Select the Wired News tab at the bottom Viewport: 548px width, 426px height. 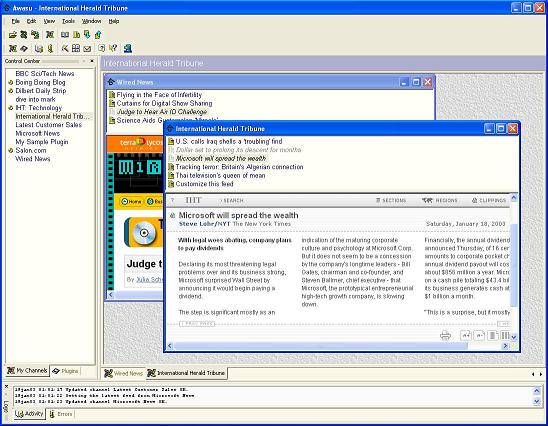click(123, 373)
